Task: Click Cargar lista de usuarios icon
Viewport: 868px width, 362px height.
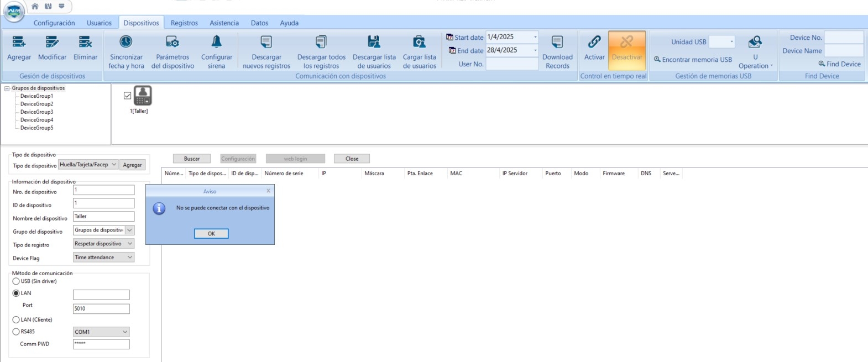Action: 420,41
